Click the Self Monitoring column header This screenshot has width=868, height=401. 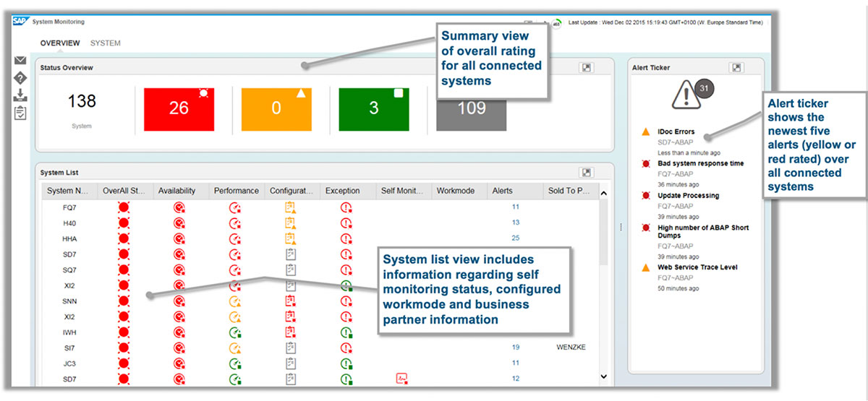pos(403,191)
